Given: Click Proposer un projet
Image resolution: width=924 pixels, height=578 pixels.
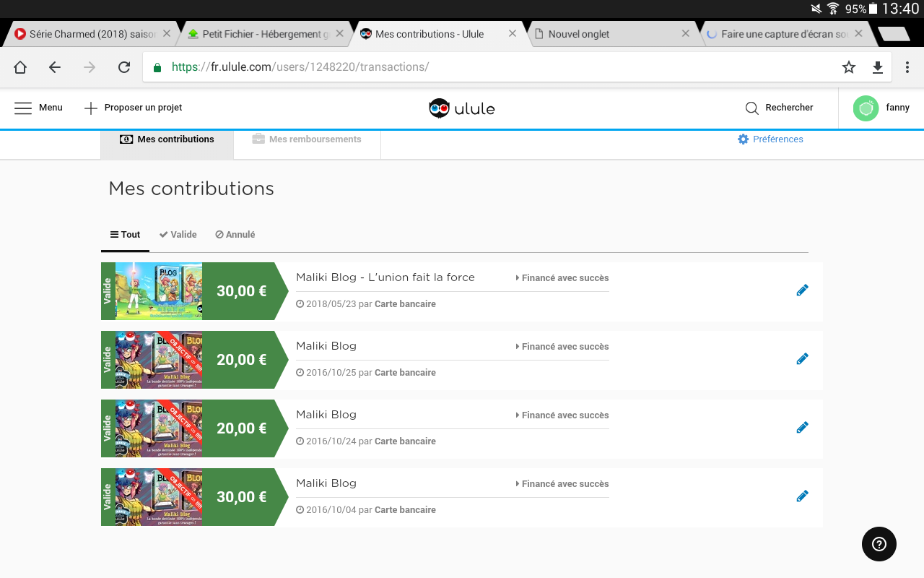Looking at the screenshot, I should click(134, 108).
